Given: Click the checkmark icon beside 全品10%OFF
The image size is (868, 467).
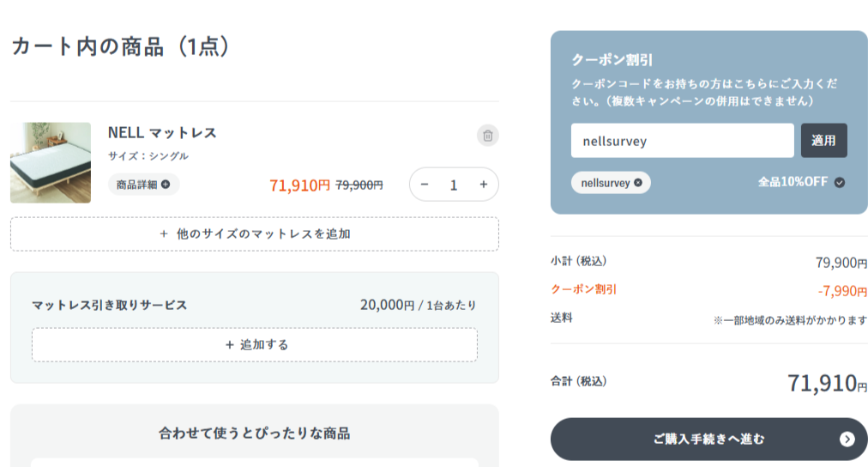Looking at the screenshot, I should 840,182.
